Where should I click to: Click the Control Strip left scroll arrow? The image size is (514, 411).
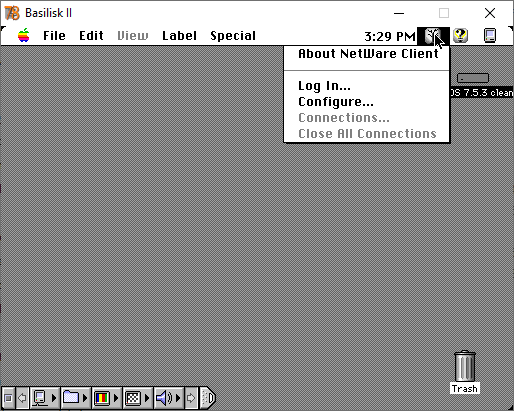pyautogui.click(x=22, y=398)
